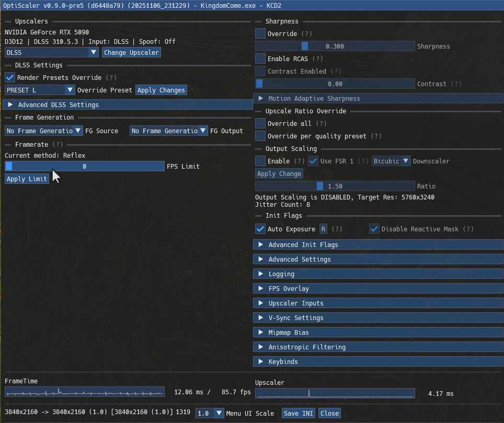Click the Change Upscaler button
Screen dimensions: 504x423
tap(131, 52)
